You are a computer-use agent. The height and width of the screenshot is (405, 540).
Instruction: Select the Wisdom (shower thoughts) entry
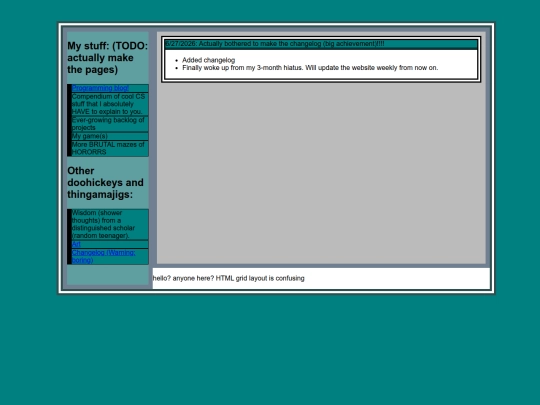click(110, 224)
